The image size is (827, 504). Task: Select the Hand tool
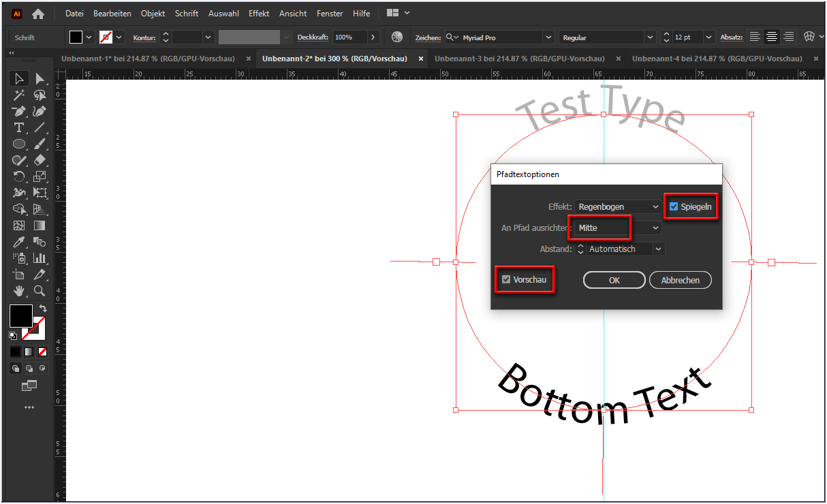click(x=19, y=291)
